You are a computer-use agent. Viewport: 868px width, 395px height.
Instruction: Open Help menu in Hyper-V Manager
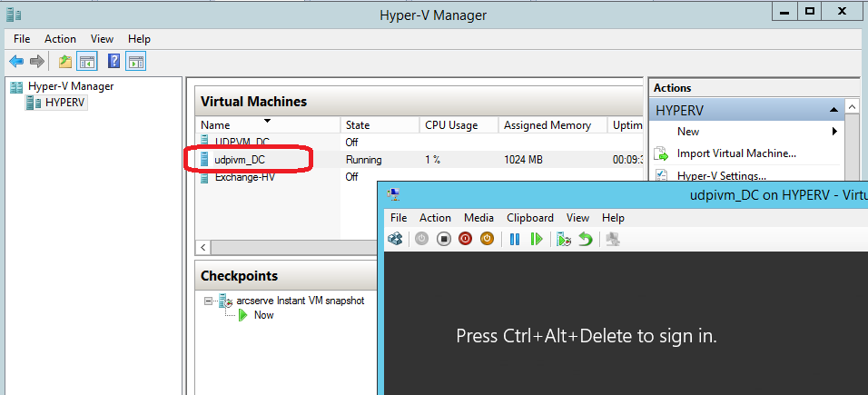(x=139, y=39)
